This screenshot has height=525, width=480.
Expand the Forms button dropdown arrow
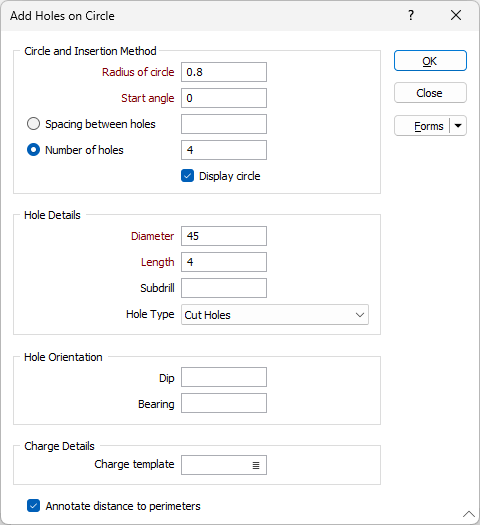tap(458, 126)
